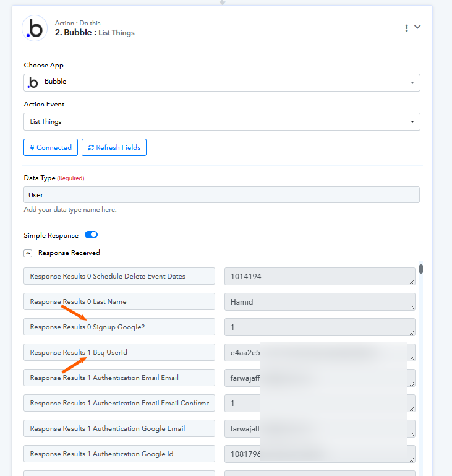Grab the resize handle of Hamid field
Viewport: 452px width, 476px height.
point(412,307)
